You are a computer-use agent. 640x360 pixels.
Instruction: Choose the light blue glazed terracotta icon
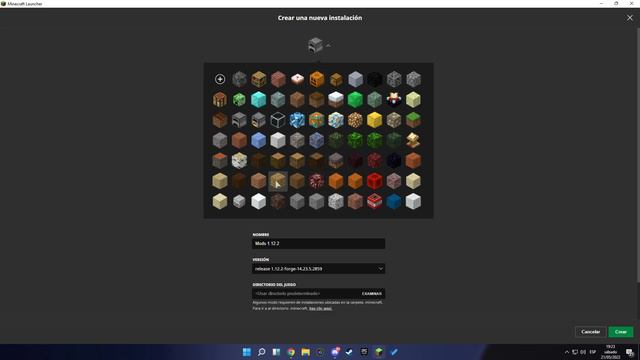coord(297,120)
